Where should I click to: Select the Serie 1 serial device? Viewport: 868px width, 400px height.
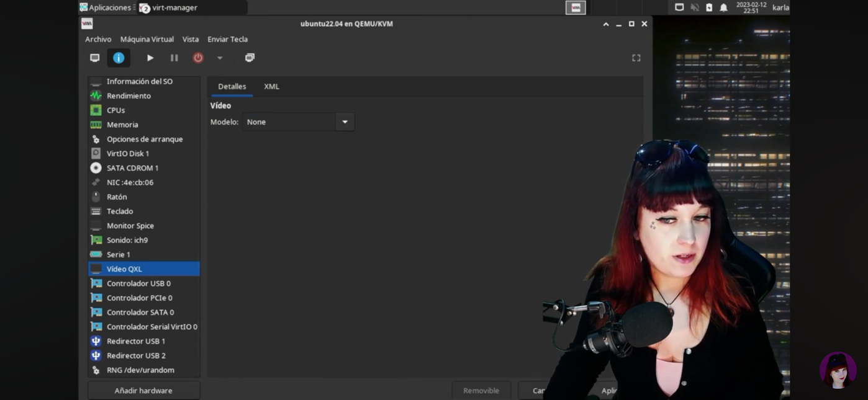pos(144,254)
